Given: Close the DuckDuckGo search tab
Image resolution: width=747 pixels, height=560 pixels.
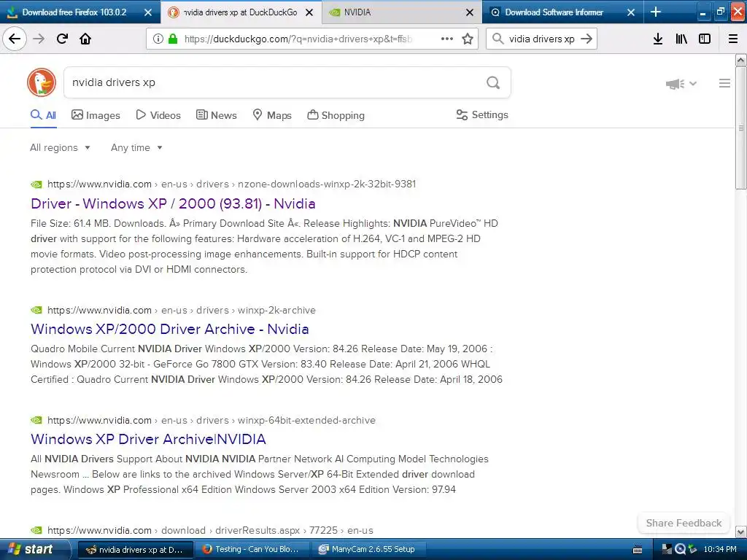Looking at the screenshot, I should point(309,12).
